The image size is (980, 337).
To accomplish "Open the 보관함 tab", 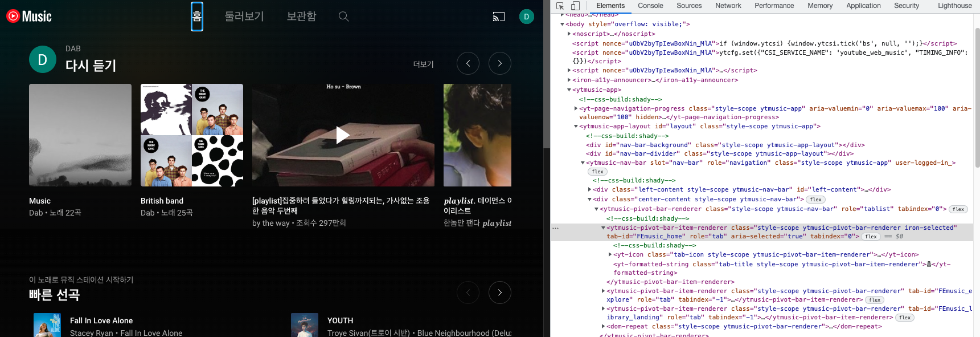I will coord(301,17).
